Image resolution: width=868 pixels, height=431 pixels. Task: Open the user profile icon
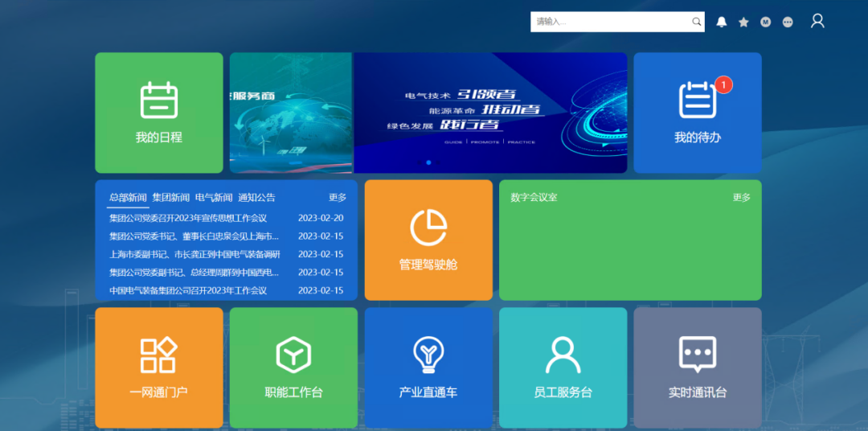[x=817, y=21]
